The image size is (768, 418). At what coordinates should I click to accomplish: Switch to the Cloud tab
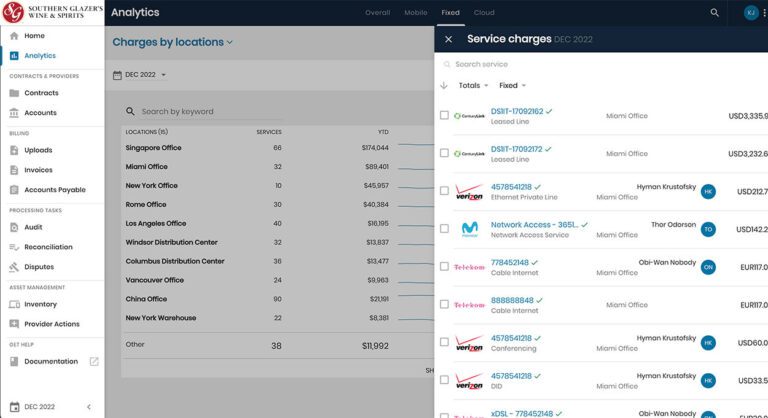point(484,13)
